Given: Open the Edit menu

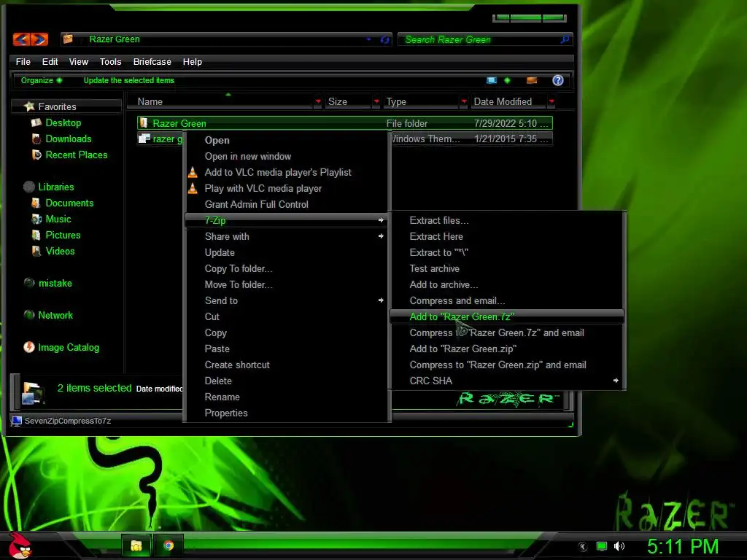Looking at the screenshot, I should pyautogui.click(x=50, y=62).
